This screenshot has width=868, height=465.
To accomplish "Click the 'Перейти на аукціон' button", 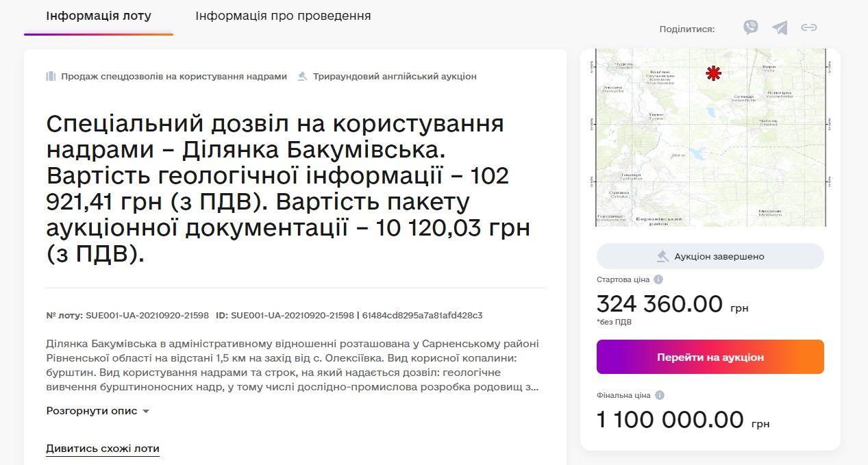I will pos(710,357).
